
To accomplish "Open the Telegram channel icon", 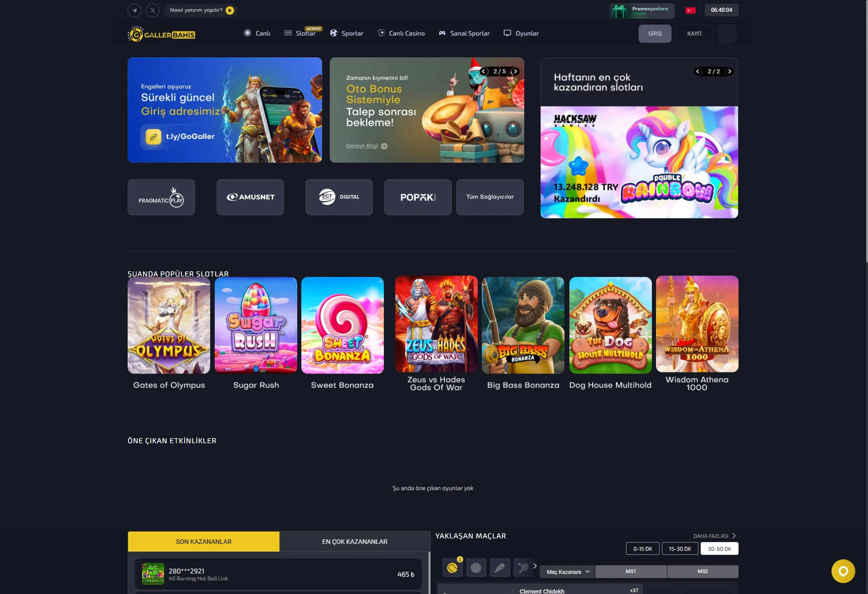I will [134, 10].
